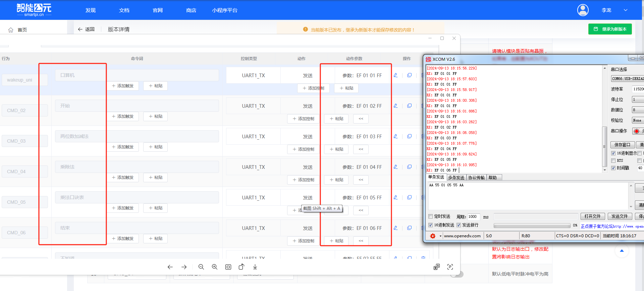Open the COM66 serial port dropdown
Image resolution: width=644 pixels, height=291 pixels.
coord(627,79)
